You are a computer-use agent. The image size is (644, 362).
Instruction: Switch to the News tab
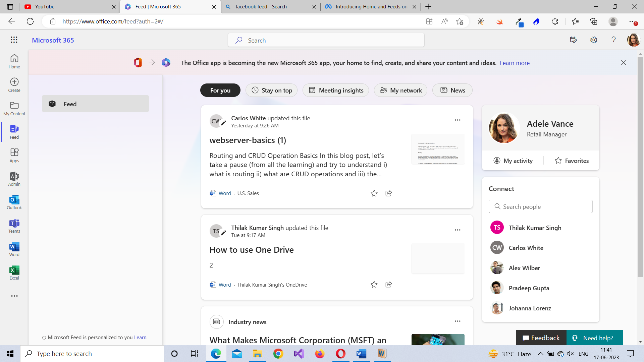[x=452, y=90]
